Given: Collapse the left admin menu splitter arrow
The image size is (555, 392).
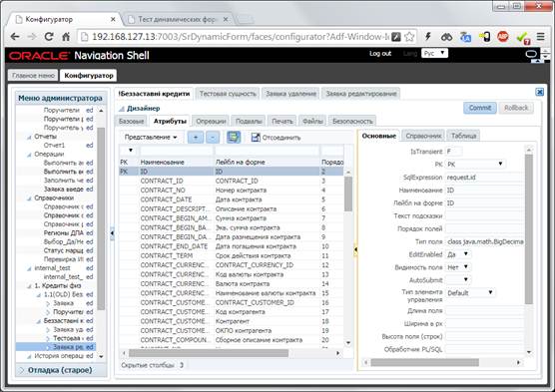Looking at the screenshot, I should click(x=112, y=233).
